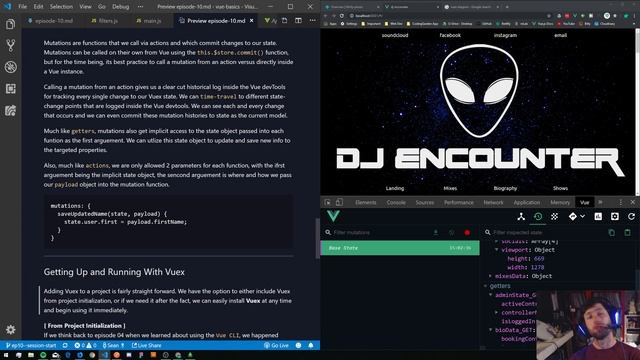Expand the mixesData Object node
This screenshot has width=640, height=360.
491,276
